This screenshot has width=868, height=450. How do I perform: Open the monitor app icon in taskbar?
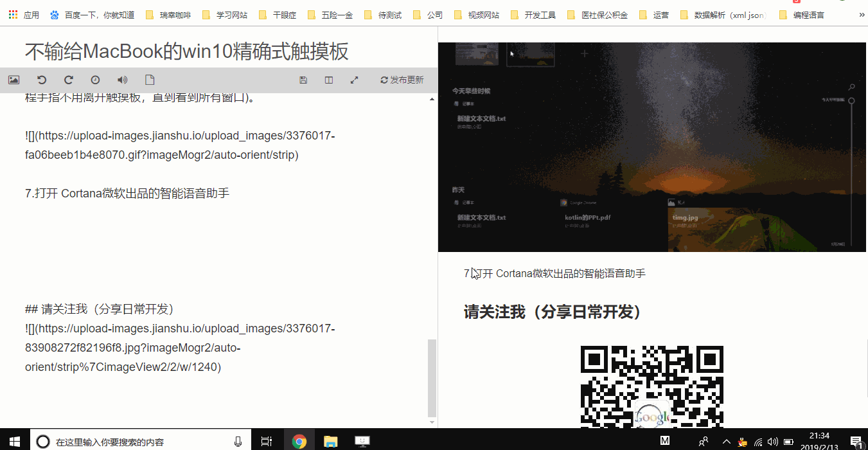tap(362, 441)
